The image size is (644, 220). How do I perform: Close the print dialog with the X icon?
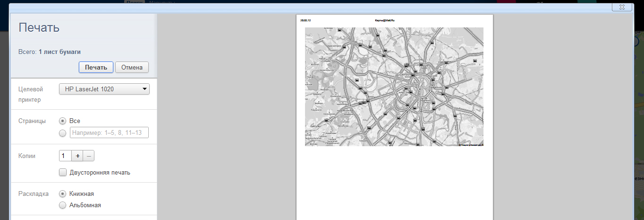pyautogui.click(x=621, y=7)
